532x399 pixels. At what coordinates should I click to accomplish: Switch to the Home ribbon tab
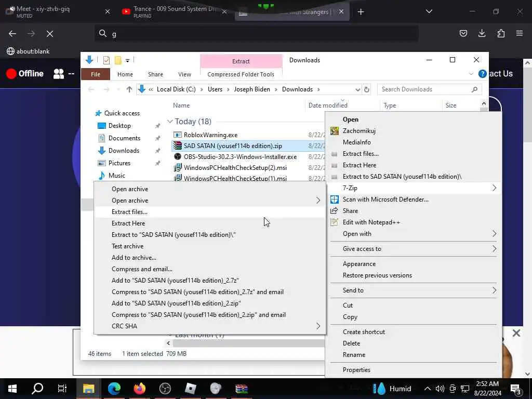point(125,74)
